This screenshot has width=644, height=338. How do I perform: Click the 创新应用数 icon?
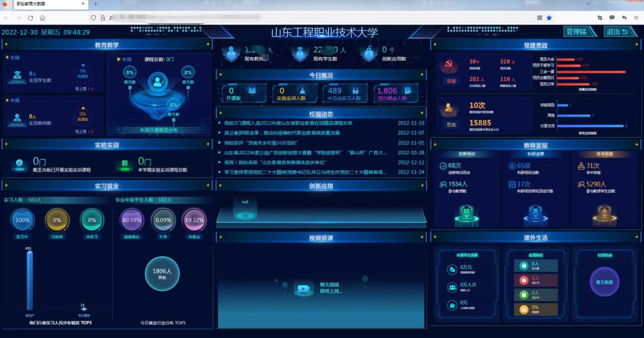point(369,54)
